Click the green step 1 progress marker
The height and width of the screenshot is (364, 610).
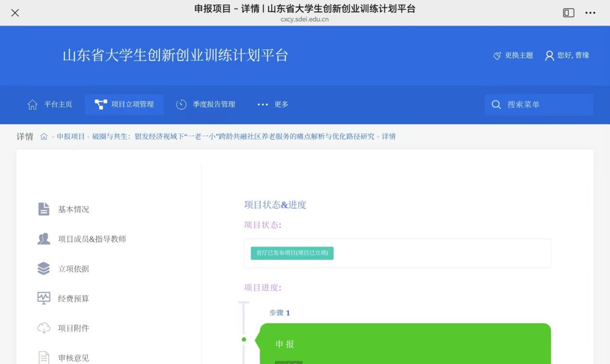(244, 339)
